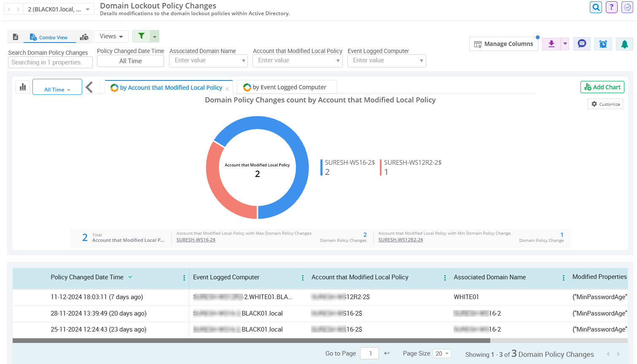Screen dimensions: 637x364
Task: Click the Manage Columns button
Action: coord(503,44)
